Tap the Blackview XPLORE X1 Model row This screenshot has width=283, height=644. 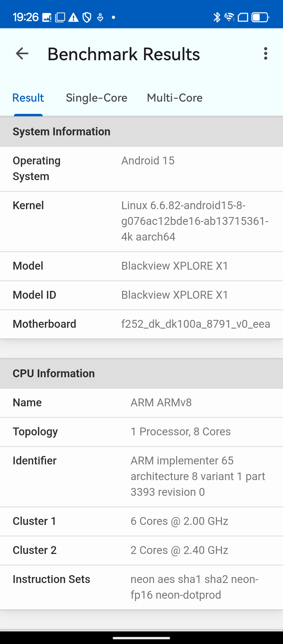141,266
